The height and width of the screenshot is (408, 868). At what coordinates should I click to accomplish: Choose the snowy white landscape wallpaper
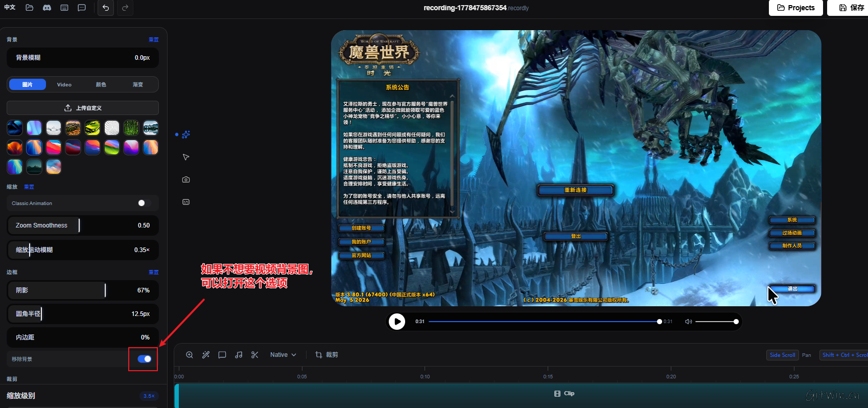click(x=54, y=127)
